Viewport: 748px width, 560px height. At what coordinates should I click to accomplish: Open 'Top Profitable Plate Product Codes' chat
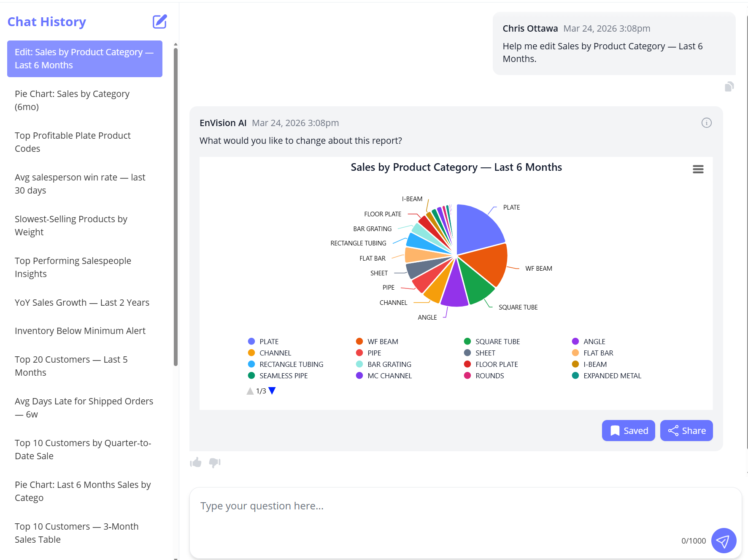coord(85,142)
